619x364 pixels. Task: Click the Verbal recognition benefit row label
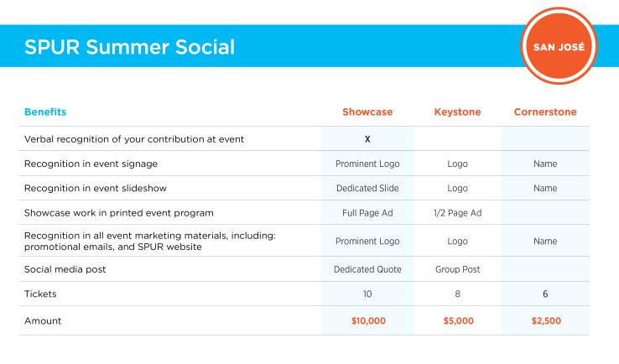[x=134, y=139]
